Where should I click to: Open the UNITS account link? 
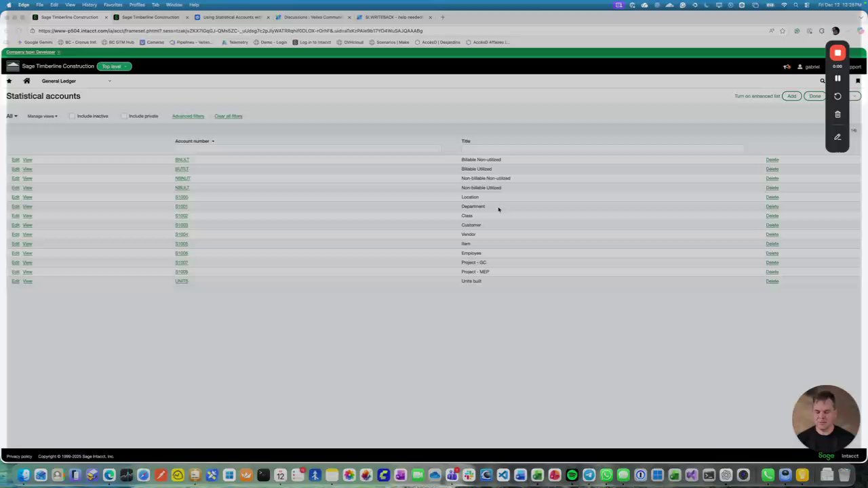pos(181,281)
